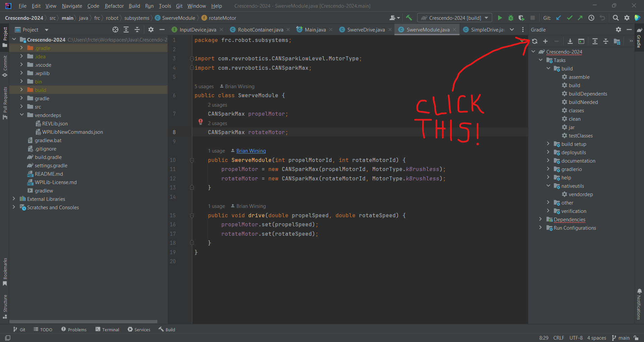Open the Services tool window
The image size is (644, 342).
pyautogui.click(x=139, y=330)
